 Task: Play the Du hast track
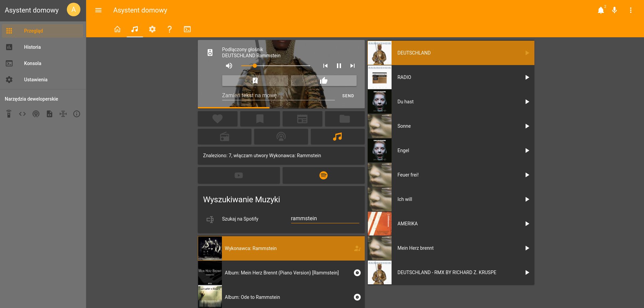pos(527,102)
